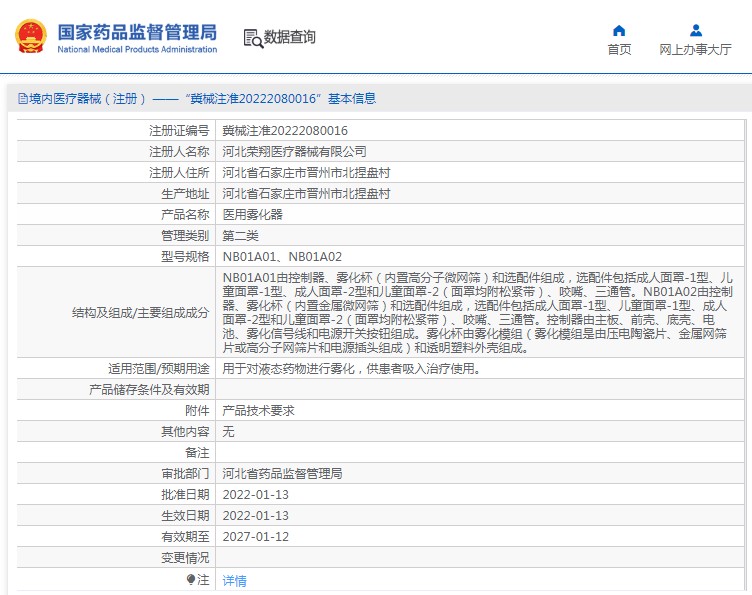
Task: Click approval department 河北省药品监督管理局
Action: pos(282,473)
